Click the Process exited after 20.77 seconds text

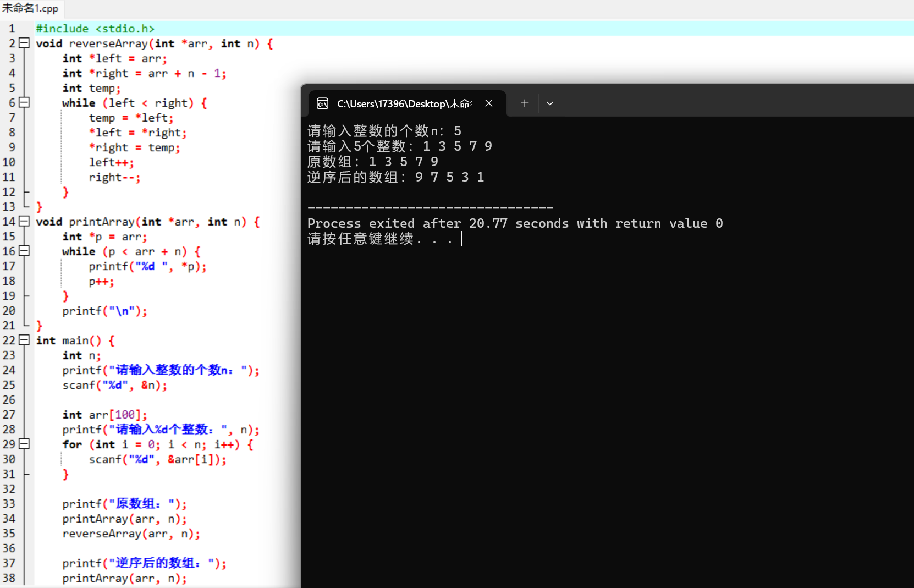coord(515,223)
